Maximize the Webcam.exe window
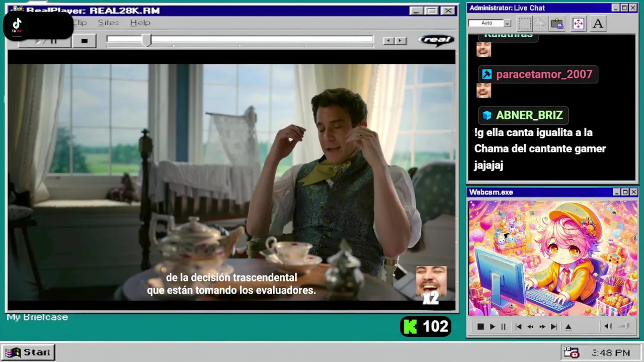Screen dimensions: 644x362 [x=625, y=192]
